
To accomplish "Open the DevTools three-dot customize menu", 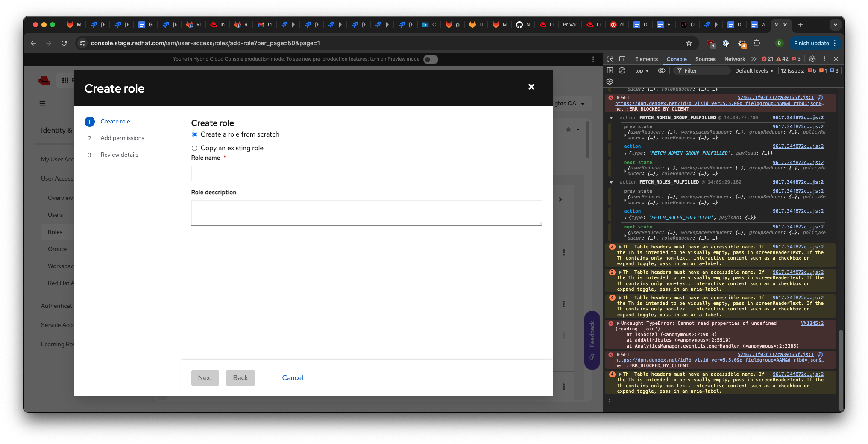I will pos(824,59).
